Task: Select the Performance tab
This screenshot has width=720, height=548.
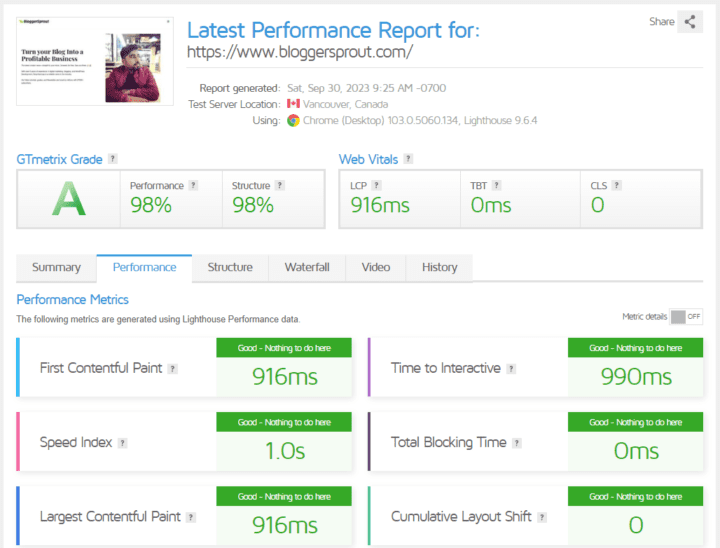Action: pos(145,267)
